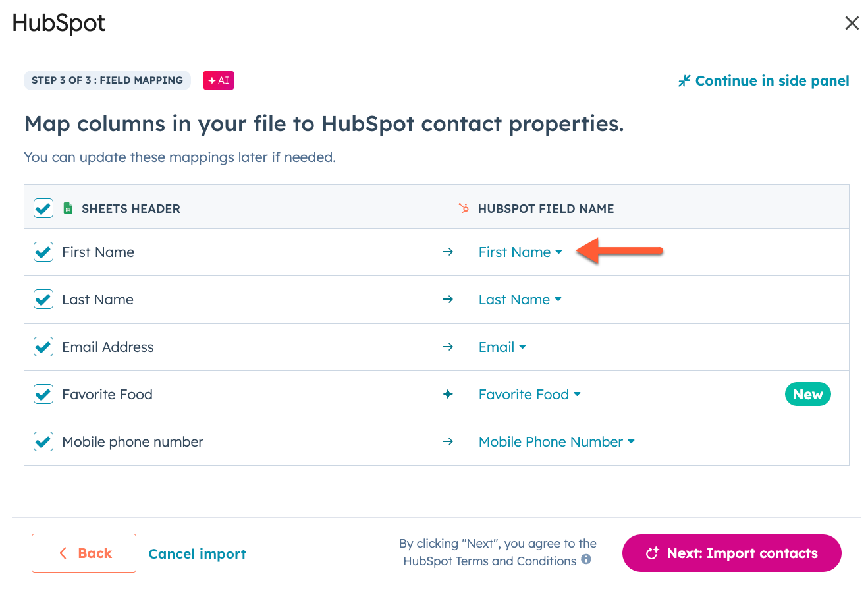Click the pink AI badge near step label
Image resolution: width=868 pixels, height=593 pixels.
point(218,80)
